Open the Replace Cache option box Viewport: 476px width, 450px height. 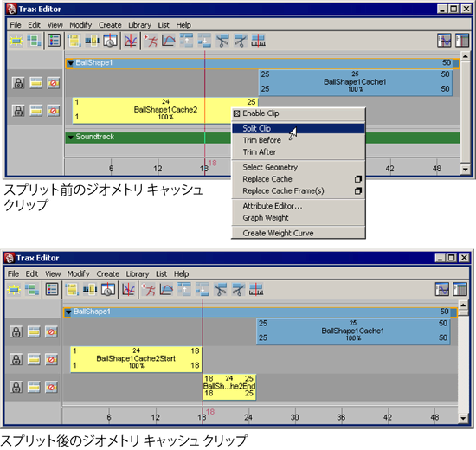point(358,179)
